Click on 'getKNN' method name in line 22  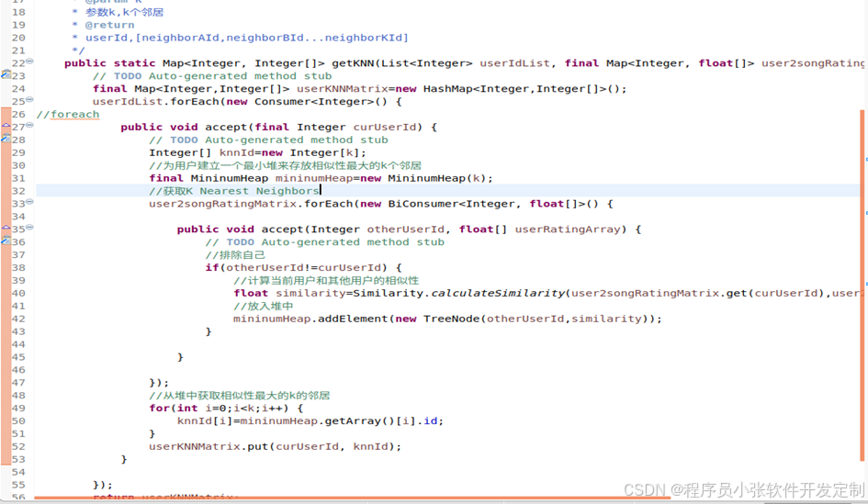tap(353, 63)
